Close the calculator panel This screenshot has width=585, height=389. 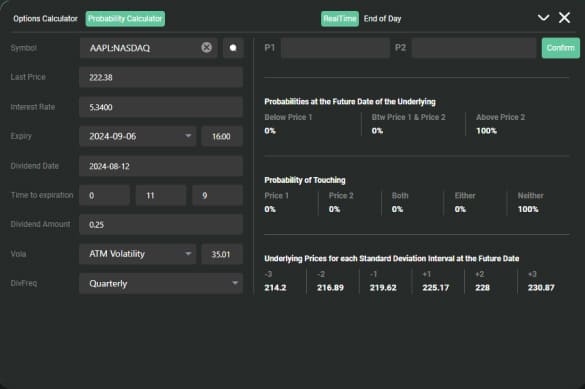pyautogui.click(x=564, y=18)
